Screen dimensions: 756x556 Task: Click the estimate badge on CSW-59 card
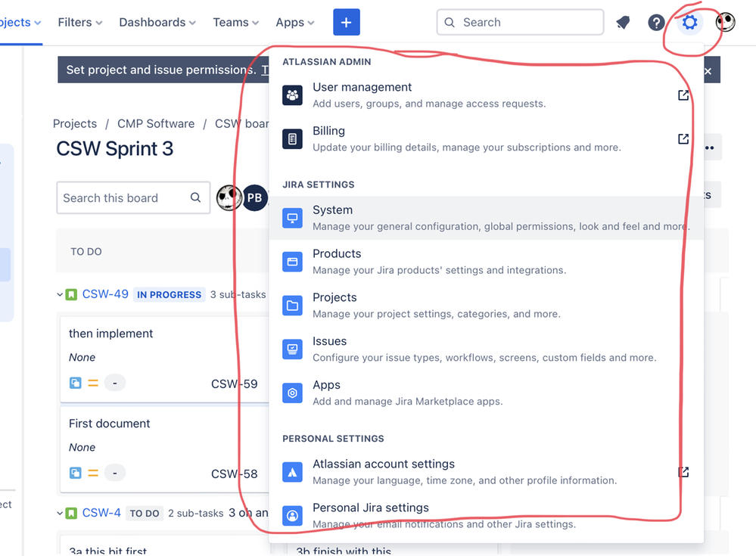[115, 383]
